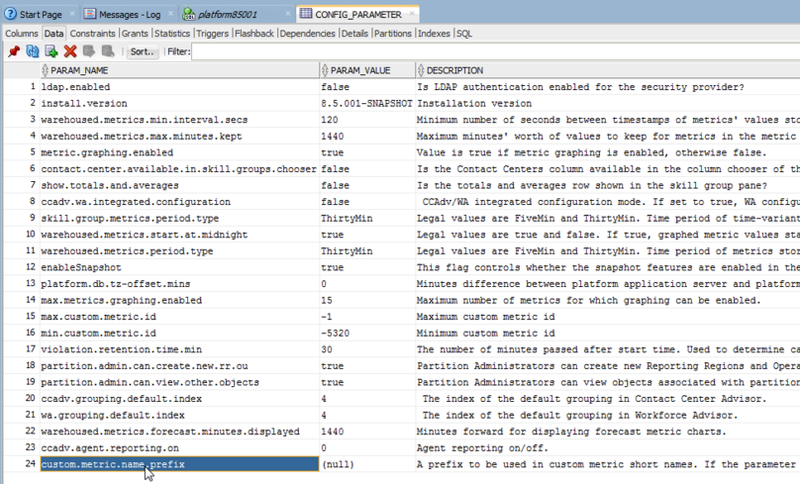Screen dimensions: 800x484
Task: Open the Sort dialog button
Action: coord(143,51)
